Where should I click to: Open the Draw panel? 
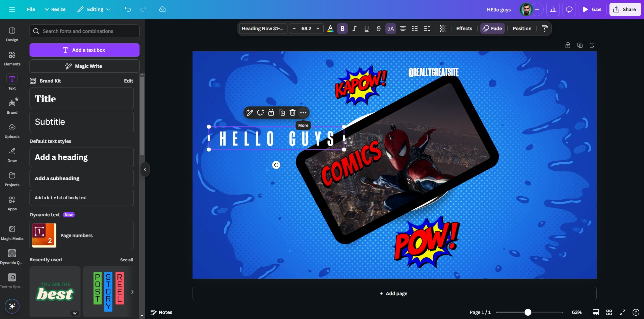click(12, 155)
